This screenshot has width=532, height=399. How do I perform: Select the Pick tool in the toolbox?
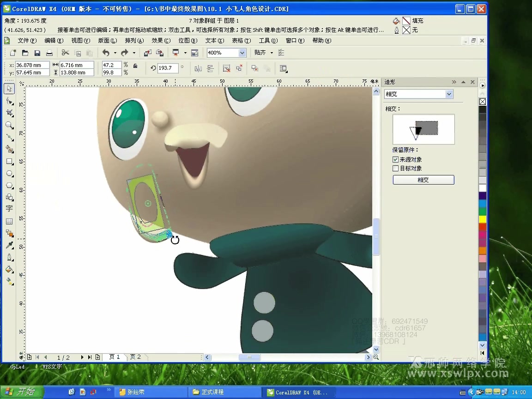(x=9, y=89)
